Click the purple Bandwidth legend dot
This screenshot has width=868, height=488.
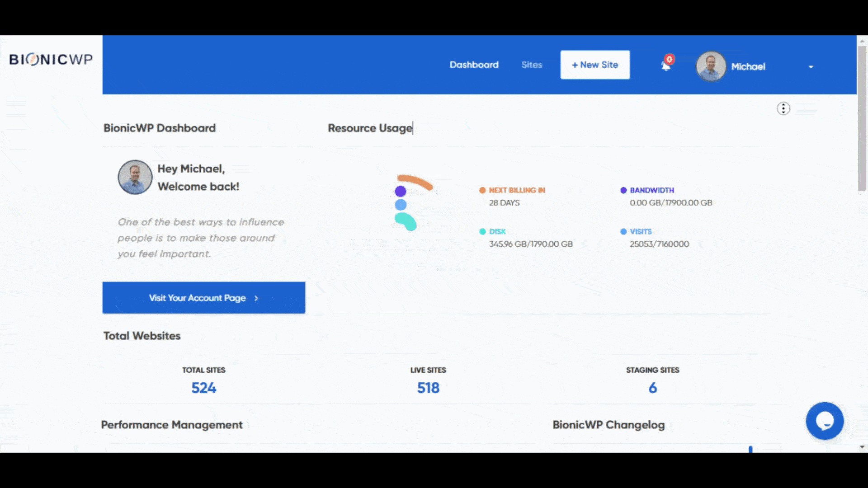point(623,190)
